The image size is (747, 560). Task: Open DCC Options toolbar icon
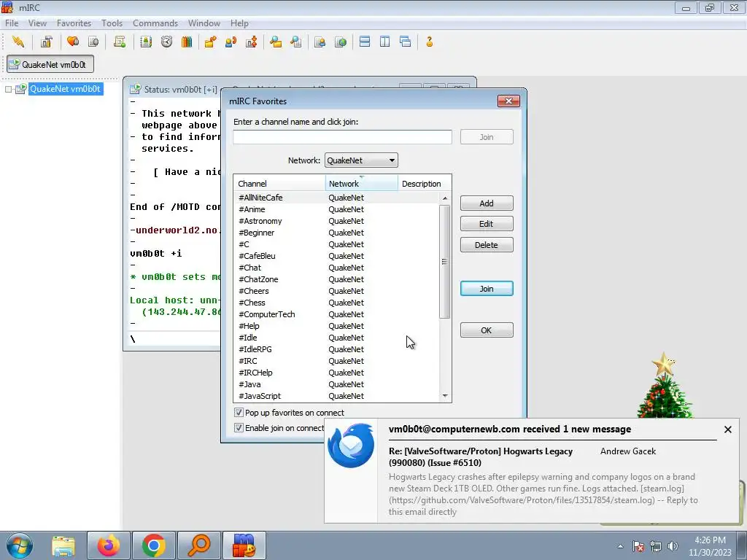click(x=252, y=42)
